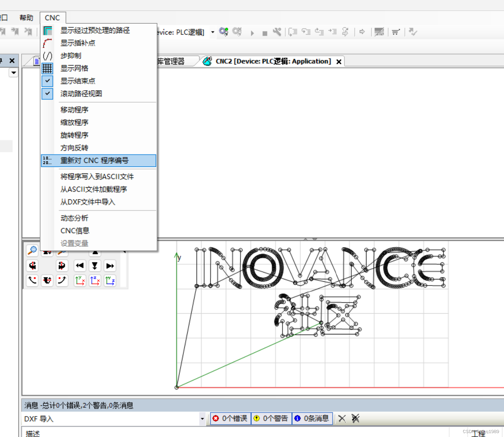Choose 从DXF文件中导入 menu item
504x437 pixels.
tap(98, 202)
